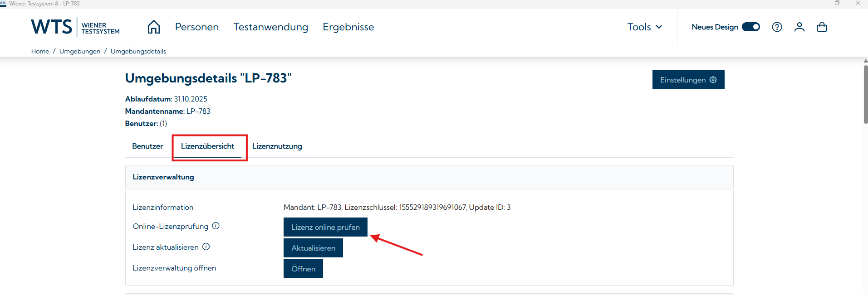The width and height of the screenshot is (868, 295).
Task: Switch to the Benutzer tab
Action: [147, 146]
